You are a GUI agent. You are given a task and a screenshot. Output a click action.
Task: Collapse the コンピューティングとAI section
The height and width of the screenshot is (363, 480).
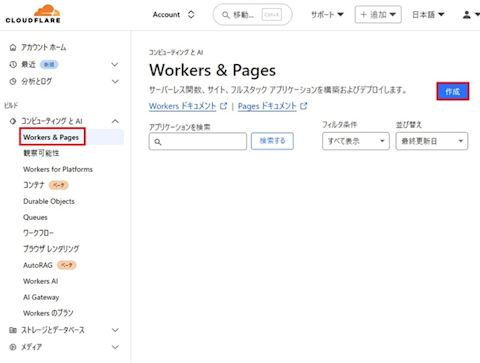(x=115, y=121)
